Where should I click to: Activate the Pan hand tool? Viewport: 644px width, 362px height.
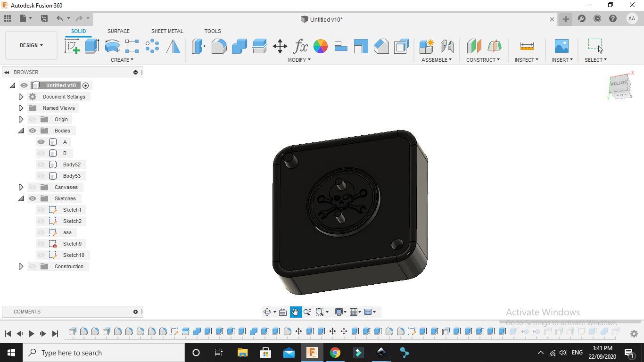(296, 312)
